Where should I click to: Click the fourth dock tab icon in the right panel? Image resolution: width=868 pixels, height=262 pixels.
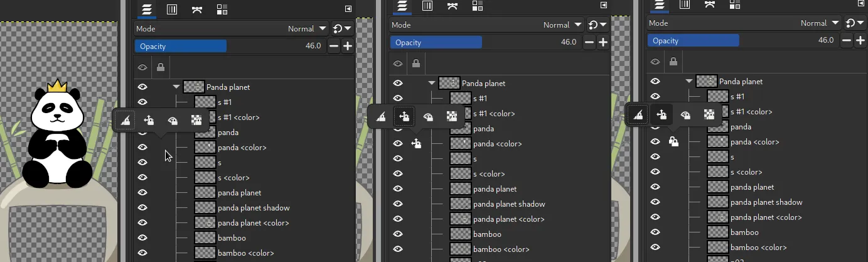[x=734, y=4]
